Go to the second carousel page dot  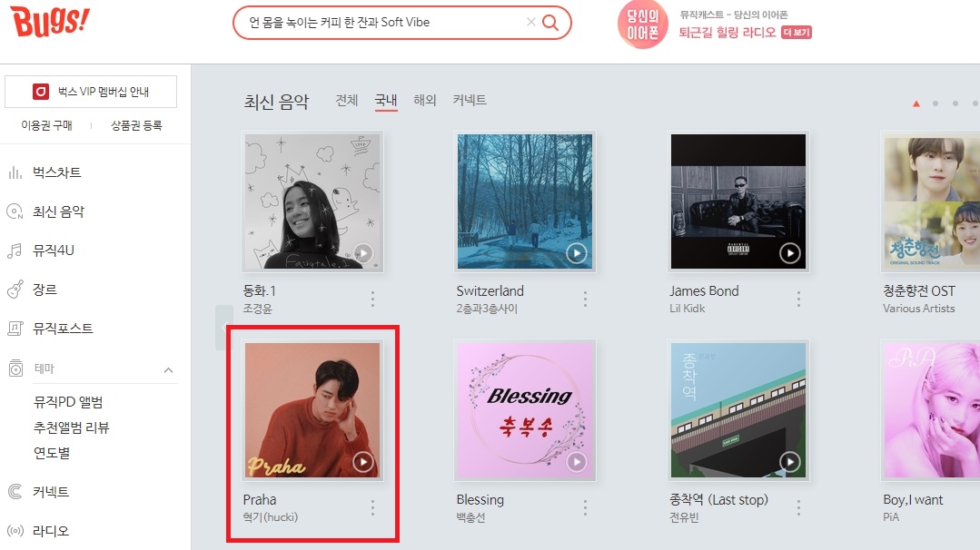coord(935,103)
